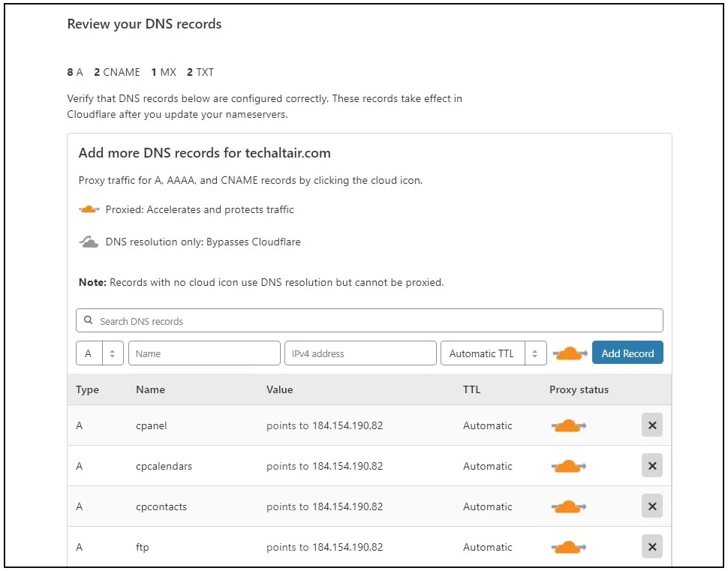Select the cpanel record name
This screenshot has height=571, width=728.
[x=152, y=425]
